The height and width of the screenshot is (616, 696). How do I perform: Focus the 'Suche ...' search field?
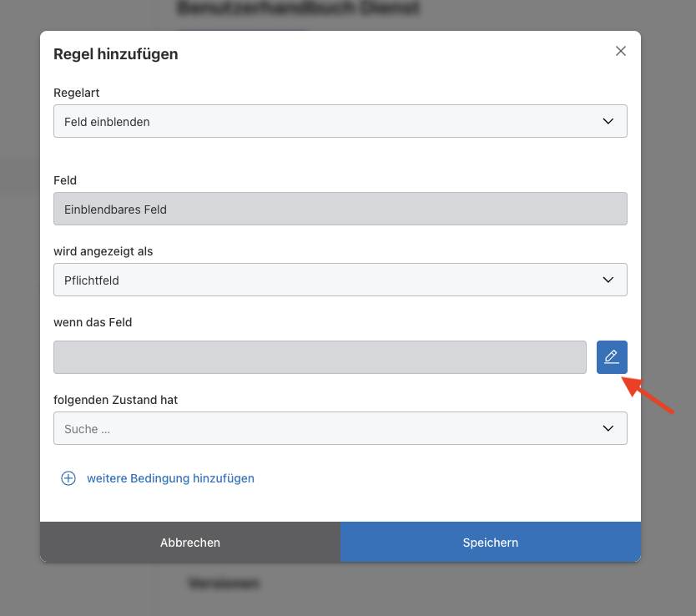click(x=317, y=429)
